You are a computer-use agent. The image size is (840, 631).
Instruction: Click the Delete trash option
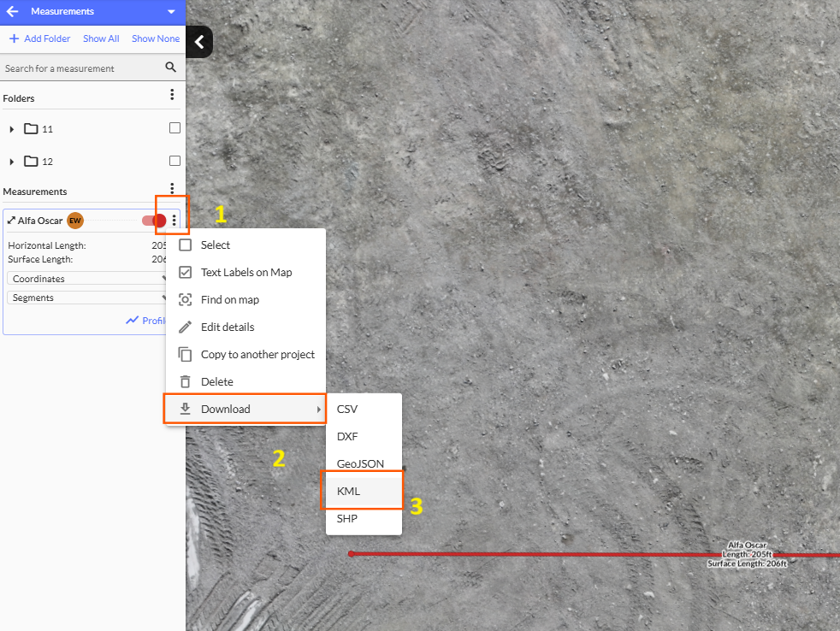pyautogui.click(x=216, y=381)
